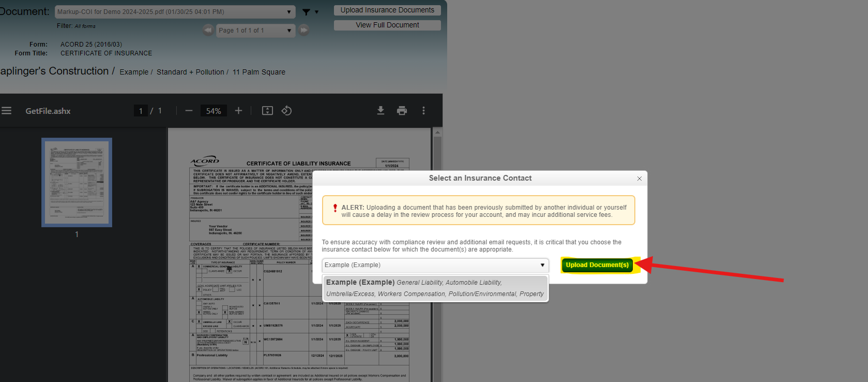Screen dimensions: 868x382
Task: Close the Select an Insurance Contact dialog
Action: coord(639,179)
